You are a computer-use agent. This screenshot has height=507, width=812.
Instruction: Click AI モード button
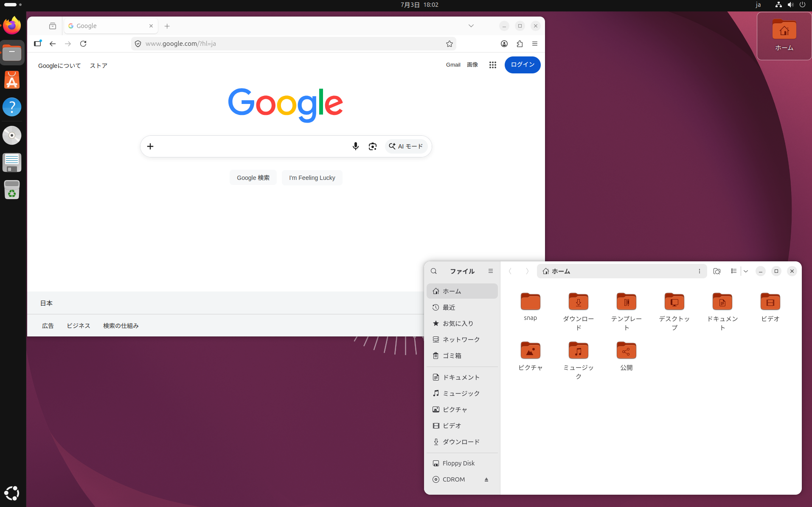tap(406, 146)
